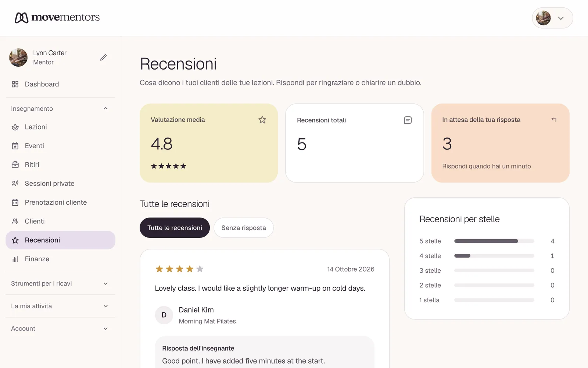Image resolution: width=588 pixels, height=368 pixels.
Task: Select the Tutte le recensioni filter tab
Action: pos(175,228)
